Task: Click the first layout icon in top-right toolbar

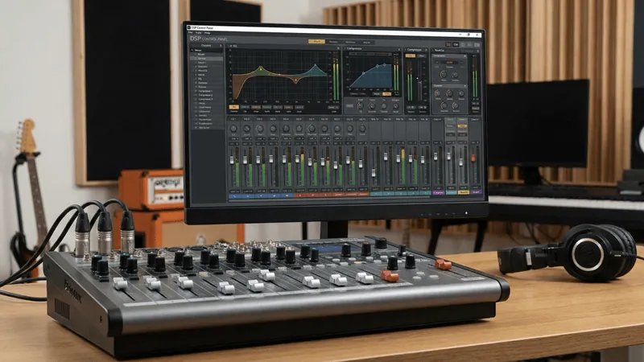Action: (x=448, y=44)
